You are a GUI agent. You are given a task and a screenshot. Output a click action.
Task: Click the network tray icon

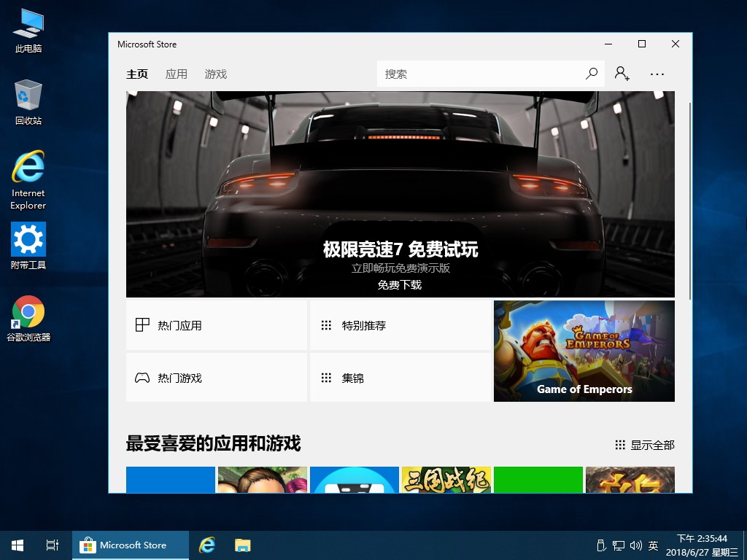click(619, 545)
